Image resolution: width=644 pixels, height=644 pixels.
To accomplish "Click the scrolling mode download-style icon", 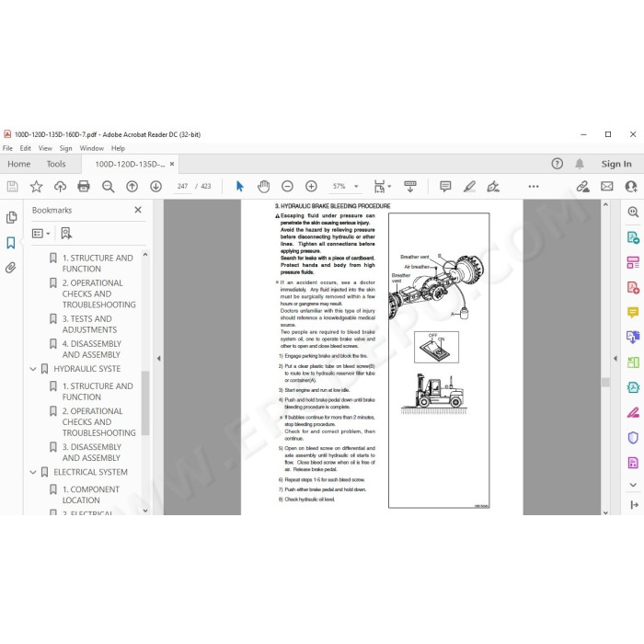I will pos(410,187).
